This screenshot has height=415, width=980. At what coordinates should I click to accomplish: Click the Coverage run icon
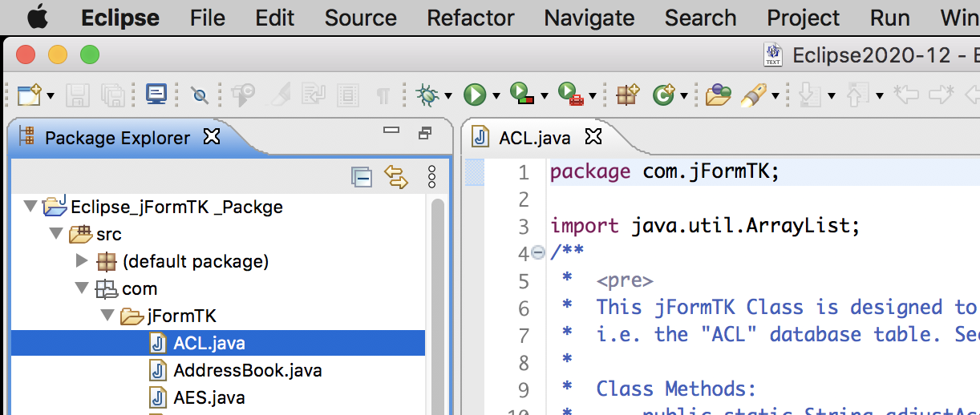tap(520, 95)
